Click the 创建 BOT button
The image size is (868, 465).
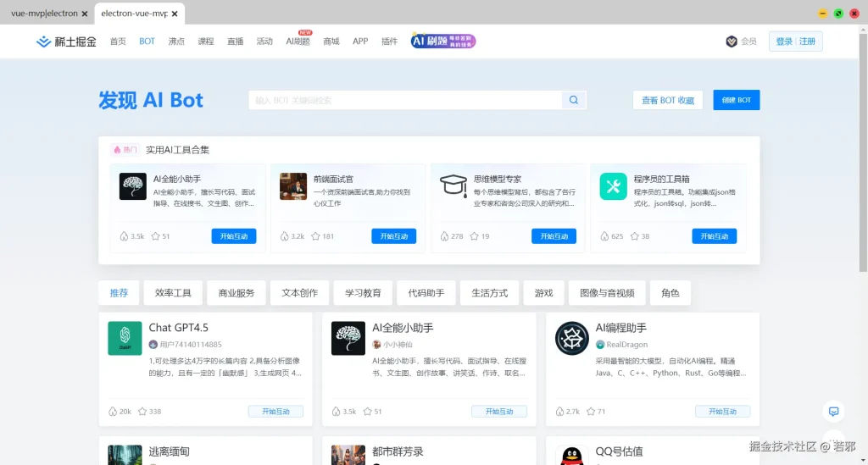coord(736,100)
